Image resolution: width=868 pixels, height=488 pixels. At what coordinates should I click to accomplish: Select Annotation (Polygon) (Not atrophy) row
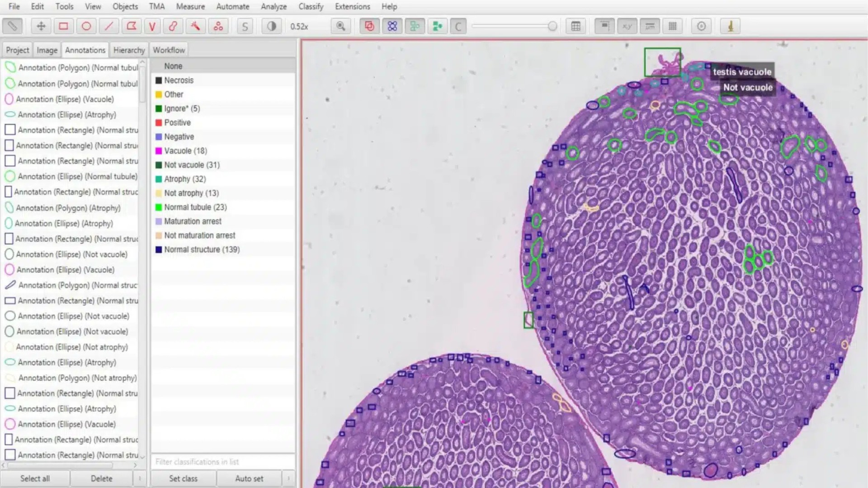[x=71, y=378]
